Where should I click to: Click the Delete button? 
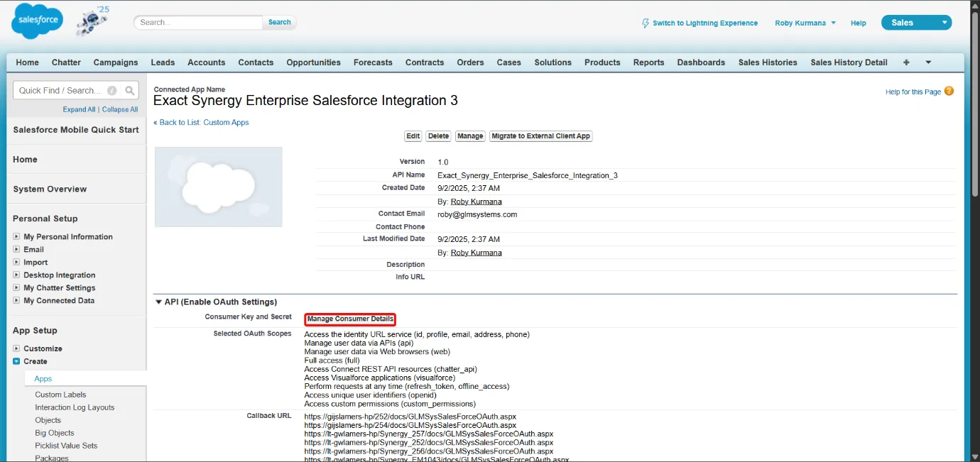tap(438, 136)
